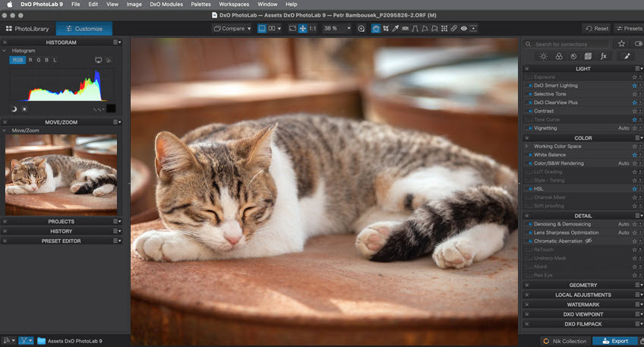
Task: Show highlight clipping sun icon
Action: coord(24,109)
